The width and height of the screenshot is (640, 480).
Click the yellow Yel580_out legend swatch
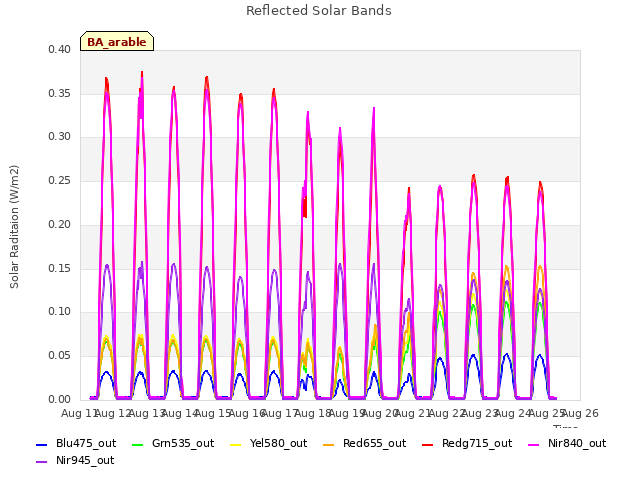pos(236,444)
